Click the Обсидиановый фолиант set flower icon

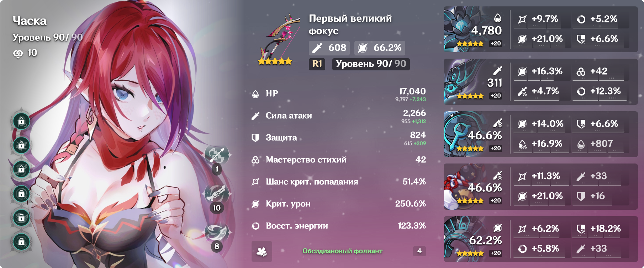click(x=262, y=251)
